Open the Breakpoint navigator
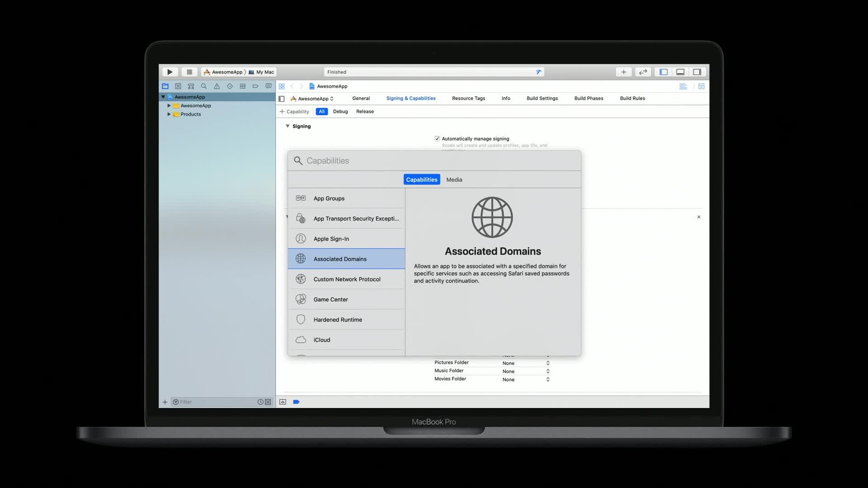The image size is (868, 488). [256, 86]
